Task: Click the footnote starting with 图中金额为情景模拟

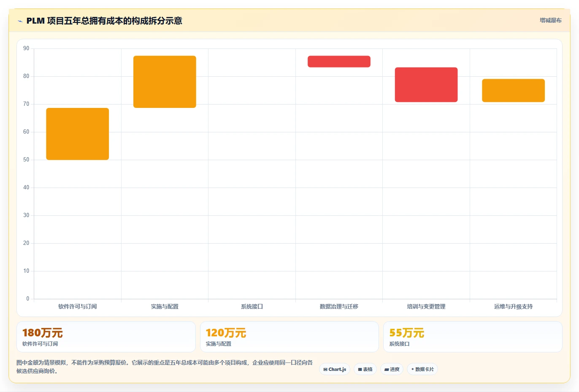Action: (165, 367)
